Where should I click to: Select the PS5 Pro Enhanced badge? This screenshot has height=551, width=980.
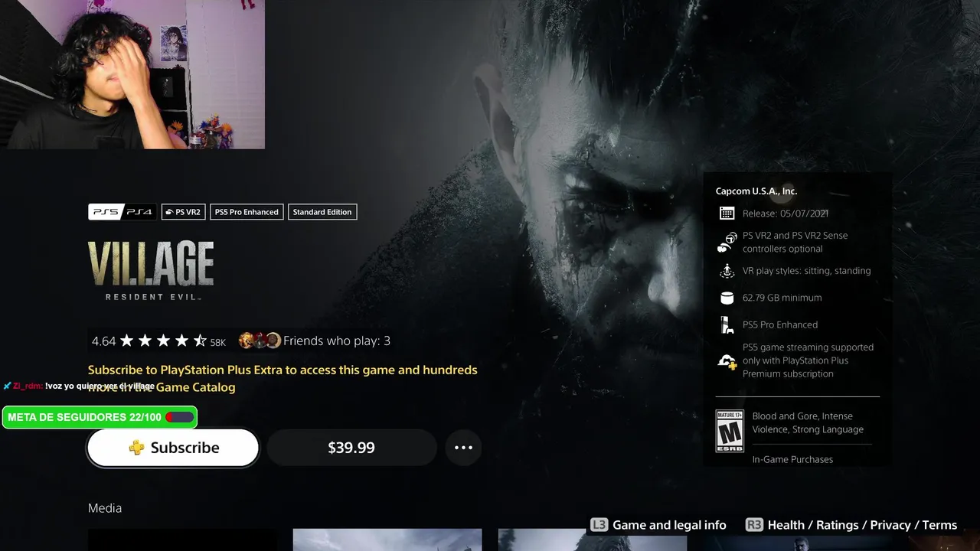coord(247,212)
